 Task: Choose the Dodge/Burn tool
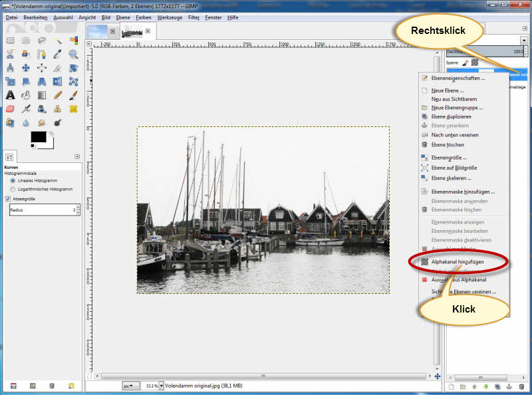pos(58,122)
